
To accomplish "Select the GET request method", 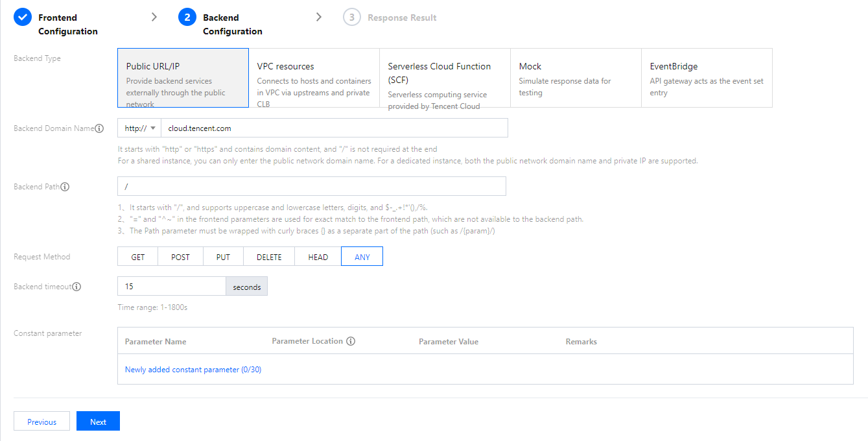I will click(138, 257).
